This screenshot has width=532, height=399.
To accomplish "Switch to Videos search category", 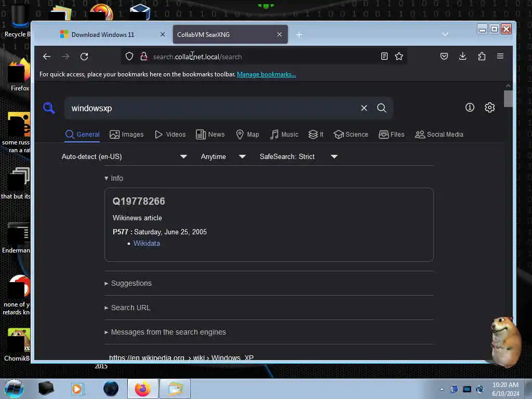I will (x=170, y=135).
